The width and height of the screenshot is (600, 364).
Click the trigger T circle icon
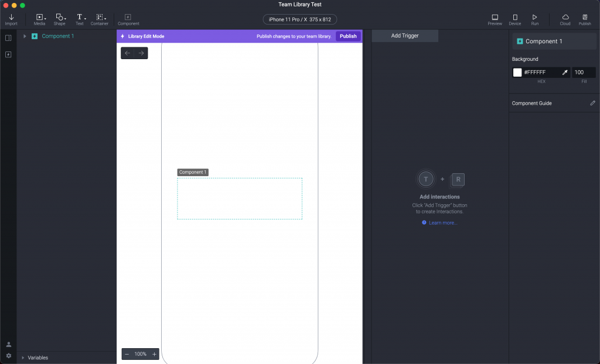[425, 179]
